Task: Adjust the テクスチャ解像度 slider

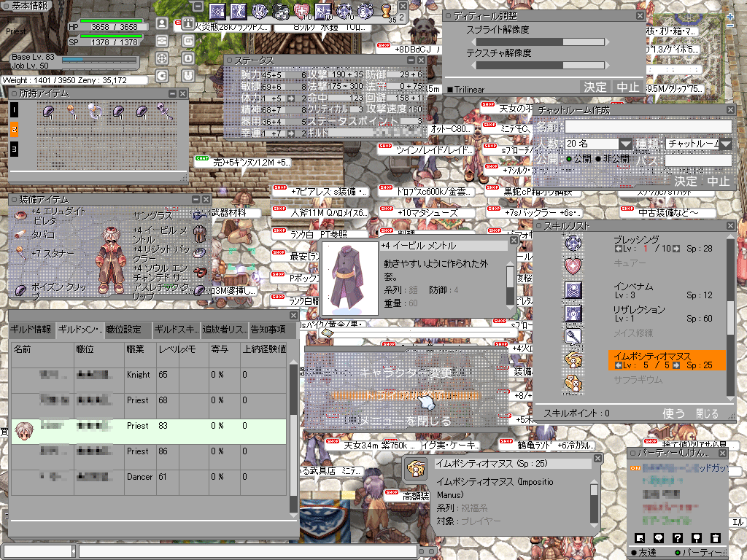Action: (541, 65)
